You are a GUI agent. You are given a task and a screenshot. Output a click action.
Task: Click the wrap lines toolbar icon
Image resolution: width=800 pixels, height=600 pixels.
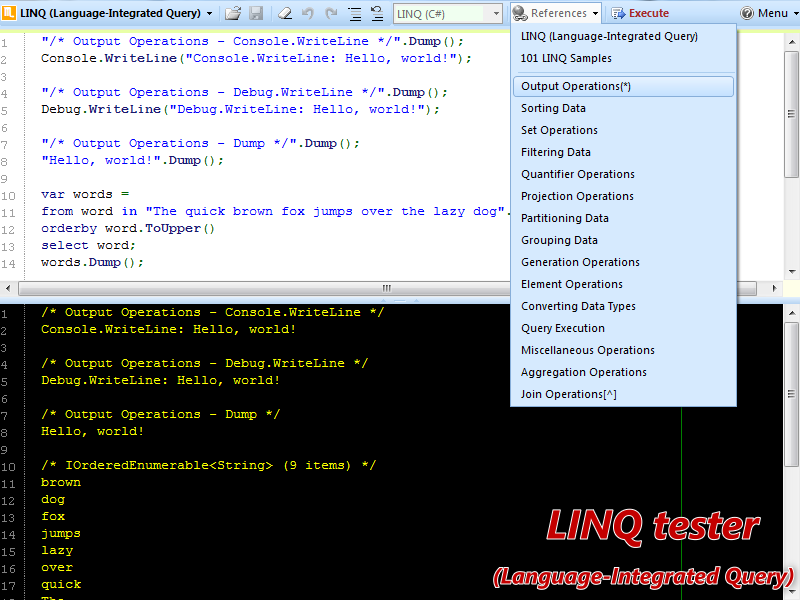tap(377, 13)
